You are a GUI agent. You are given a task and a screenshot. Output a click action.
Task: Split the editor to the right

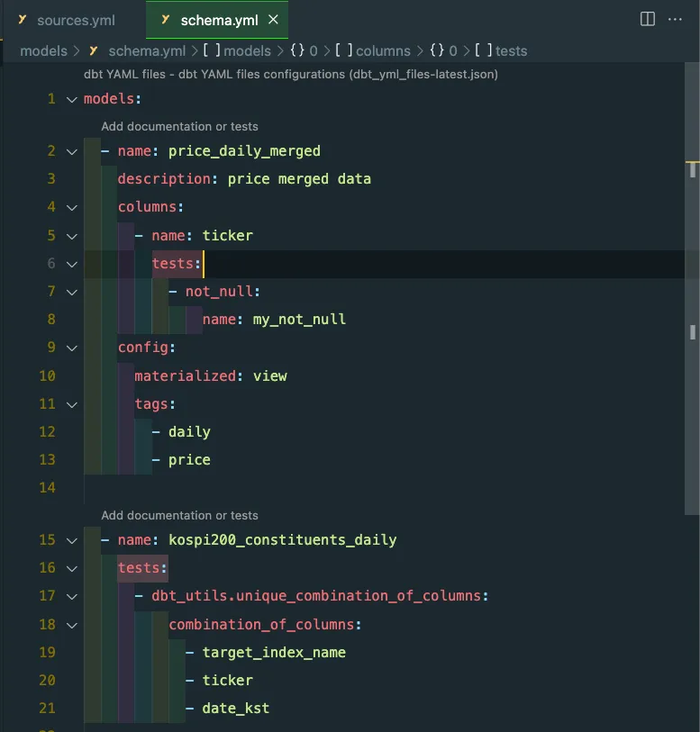[x=647, y=19]
